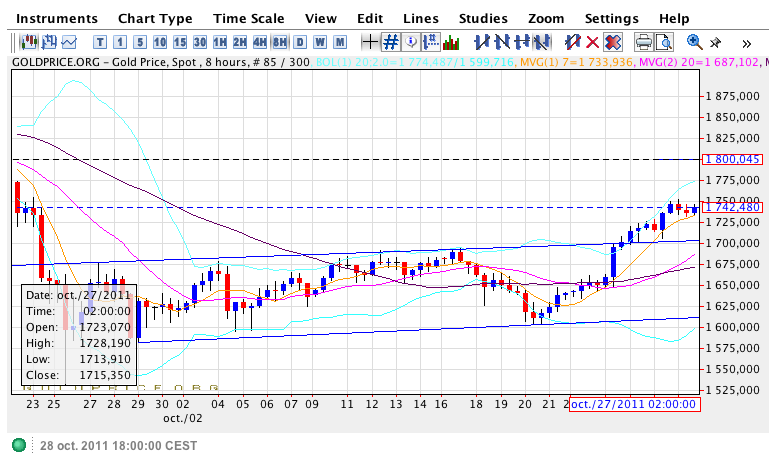Click the Close 1715,350 value in info box
This screenshot has width=781, height=462.
105,375
